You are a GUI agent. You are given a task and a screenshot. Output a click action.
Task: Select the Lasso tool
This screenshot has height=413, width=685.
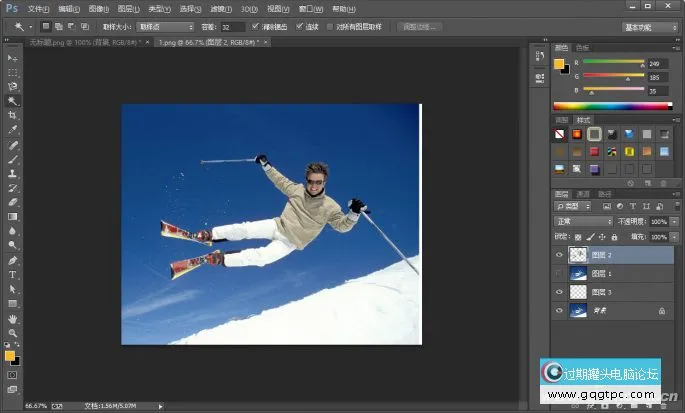(x=13, y=87)
